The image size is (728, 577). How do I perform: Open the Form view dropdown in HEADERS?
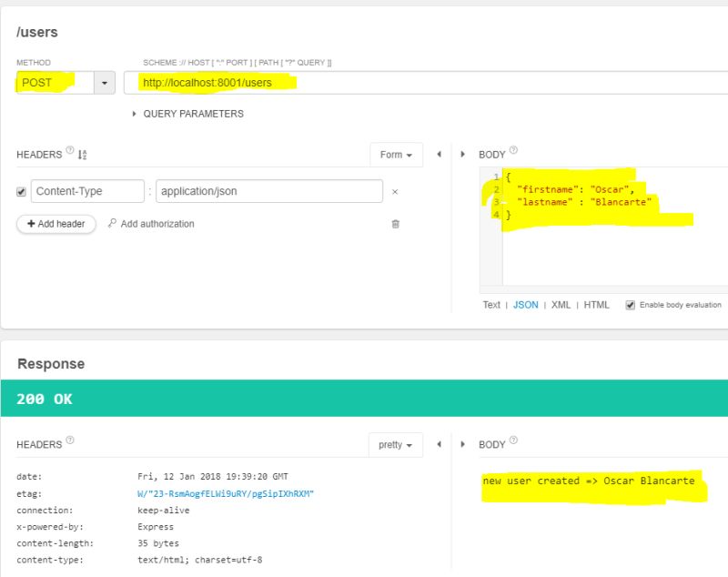coord(395,155)
